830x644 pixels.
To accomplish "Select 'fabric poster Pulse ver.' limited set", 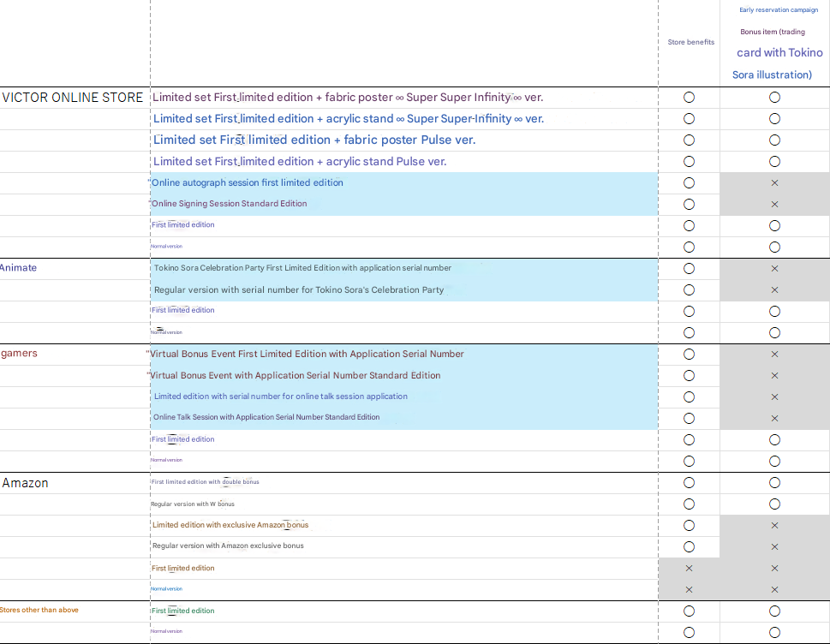I will coord(314,140).
